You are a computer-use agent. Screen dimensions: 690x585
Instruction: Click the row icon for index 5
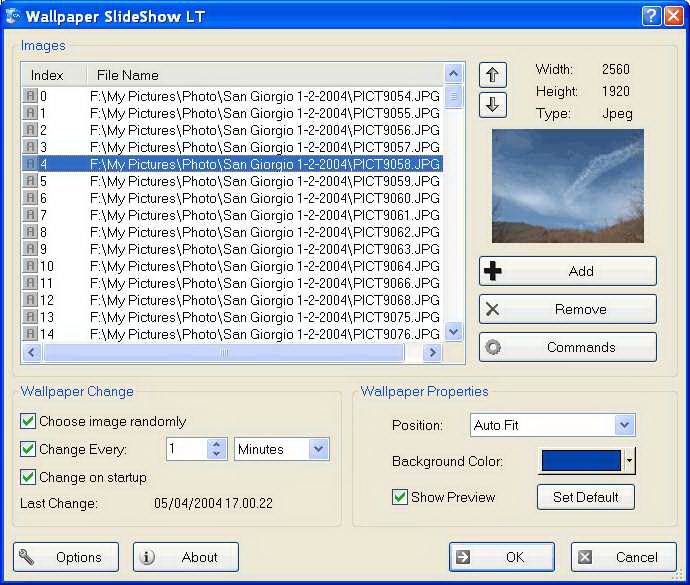click(30, 181)
